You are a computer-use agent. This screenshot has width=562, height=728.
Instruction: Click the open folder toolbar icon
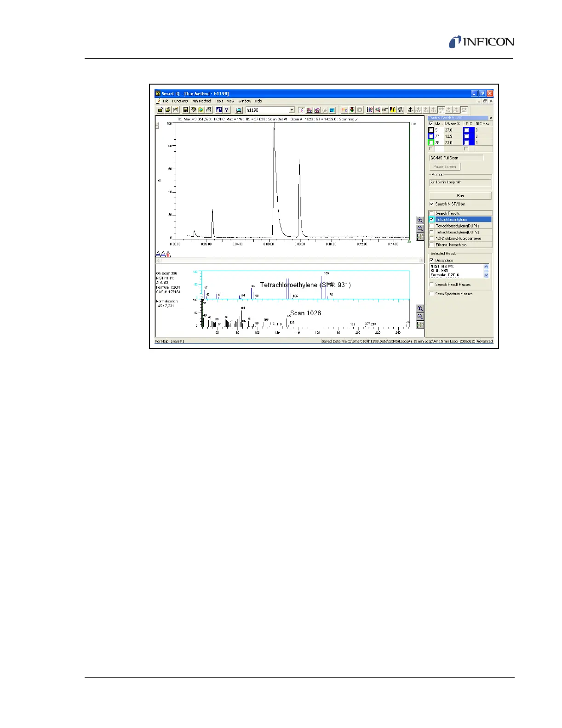[168, 110]
